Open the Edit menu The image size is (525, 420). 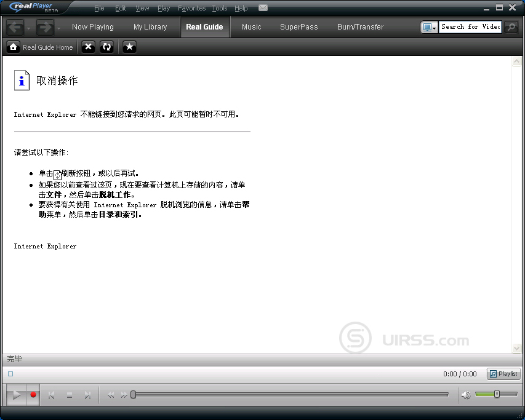(121, 8)
